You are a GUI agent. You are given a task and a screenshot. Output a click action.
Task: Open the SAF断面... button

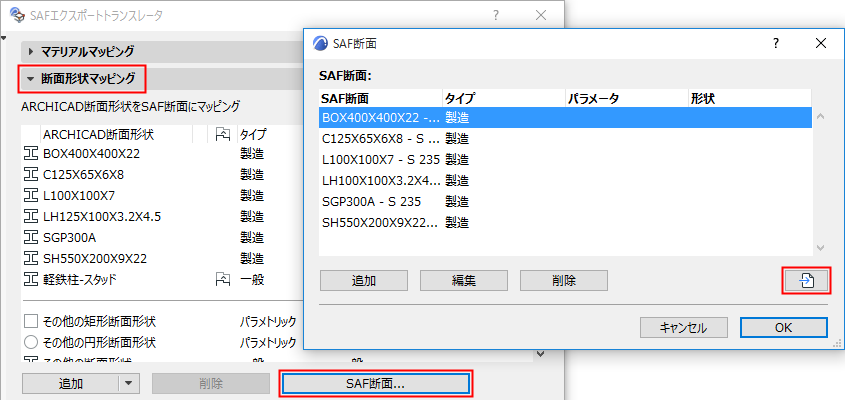point(376,383)
